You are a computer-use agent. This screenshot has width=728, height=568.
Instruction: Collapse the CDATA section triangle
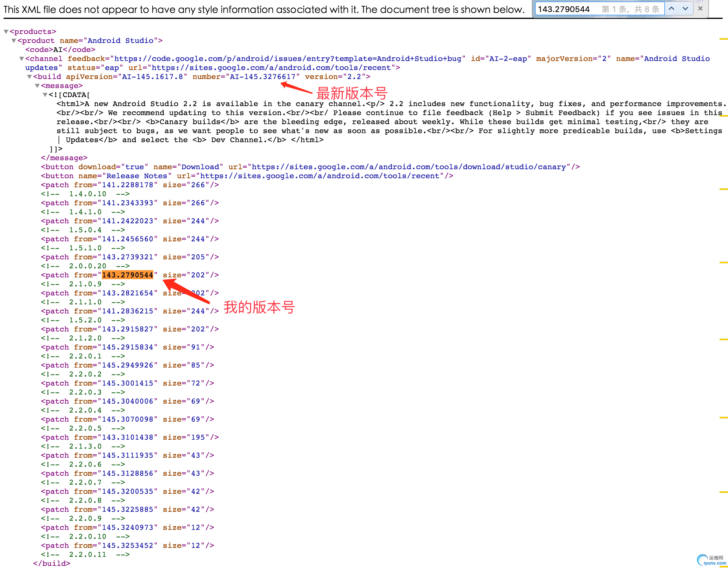[45, 95]
